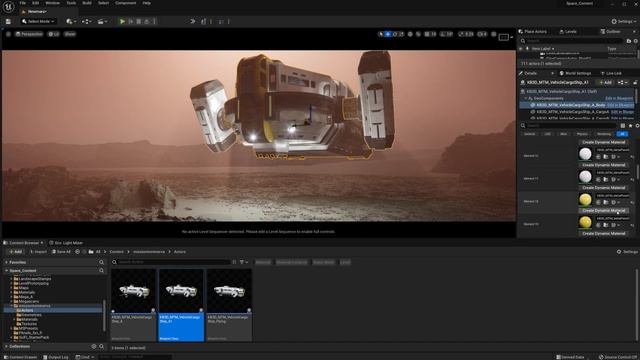Save the level with the floppy disk icon
The image size is (640, 360).
click(8, 21)
